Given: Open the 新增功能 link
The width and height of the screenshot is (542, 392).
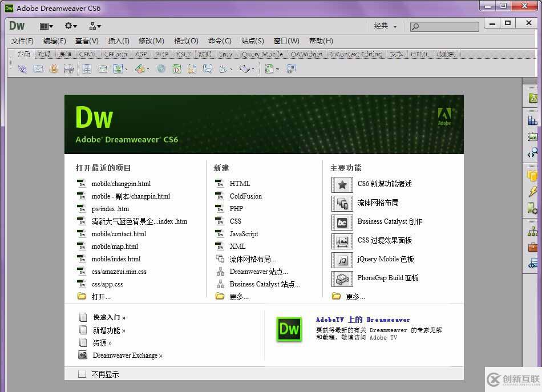Looking at the screenshot, I should [108, 330].
